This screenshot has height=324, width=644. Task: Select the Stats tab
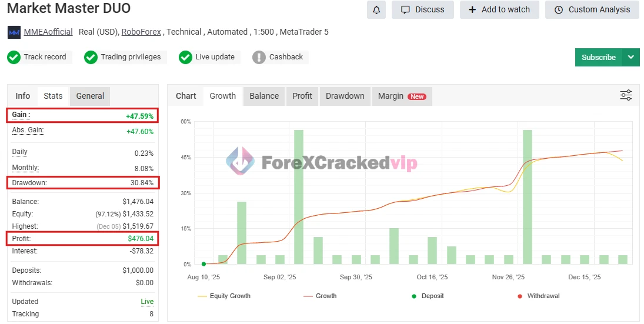[53, 96]
